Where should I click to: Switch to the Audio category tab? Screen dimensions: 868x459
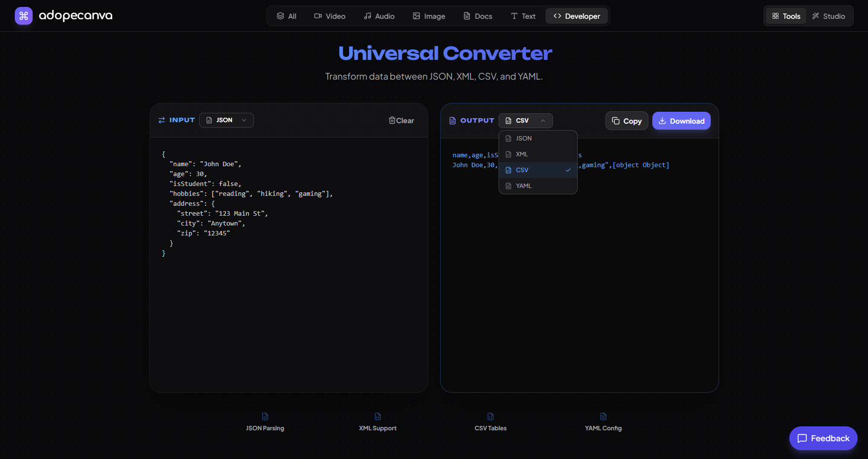click(x=379, y=15)
